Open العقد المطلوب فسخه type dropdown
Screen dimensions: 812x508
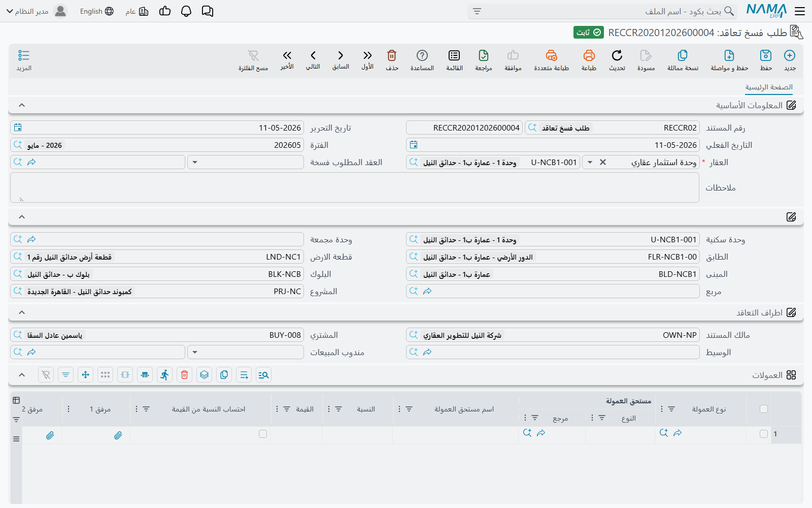pyautogui.click(x=195, y=162)
